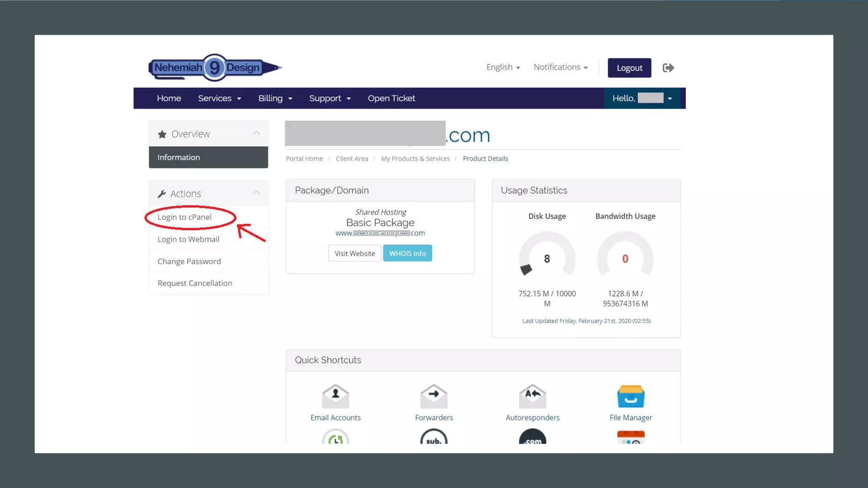Click Login to cPanel link
Viewport: 868px width, 488px height.
click(184, 217)
